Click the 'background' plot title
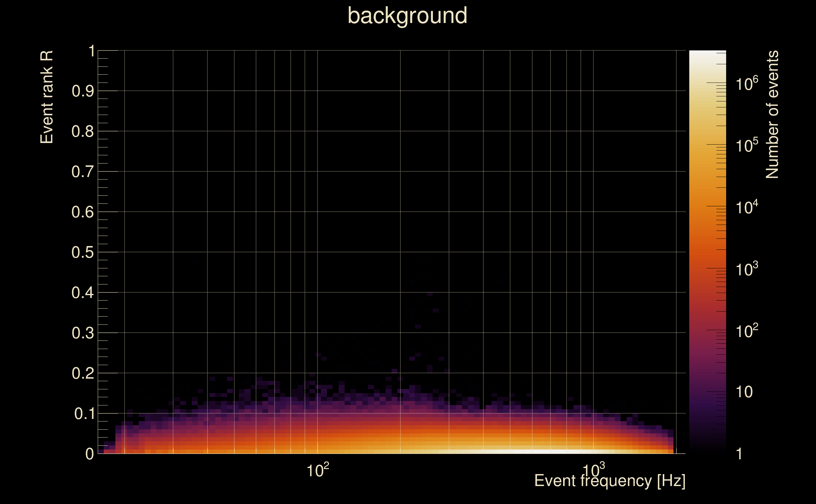 [407, 16]
